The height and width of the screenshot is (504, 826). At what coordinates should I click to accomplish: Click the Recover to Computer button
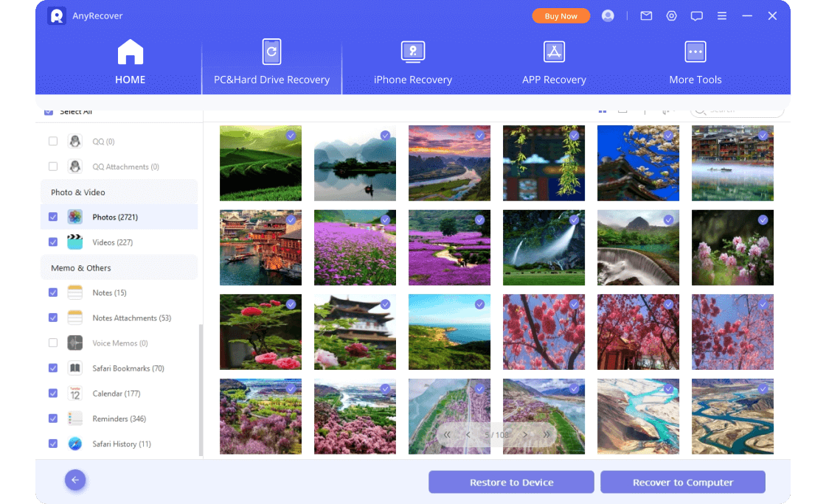tap(682, 482)
